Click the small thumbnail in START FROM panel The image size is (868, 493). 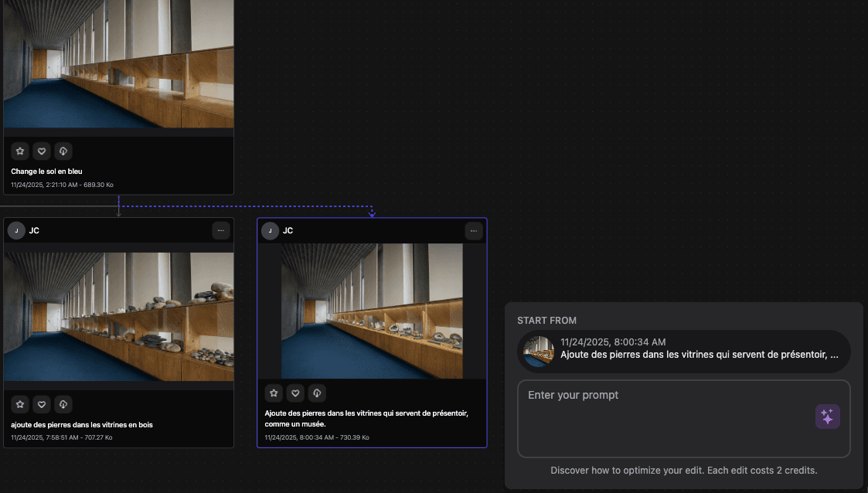pos(538,352)
